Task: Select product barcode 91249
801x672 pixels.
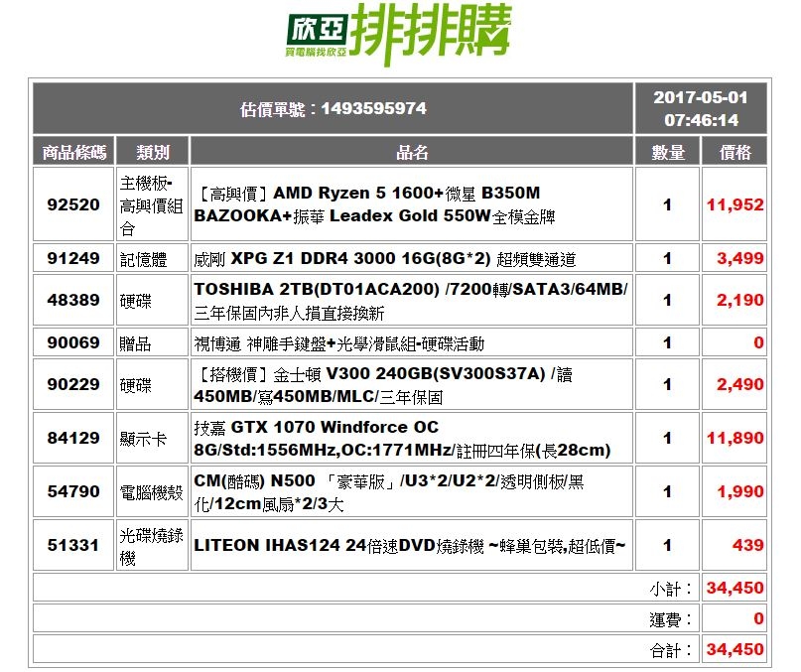Action: [x=73, y=258]
